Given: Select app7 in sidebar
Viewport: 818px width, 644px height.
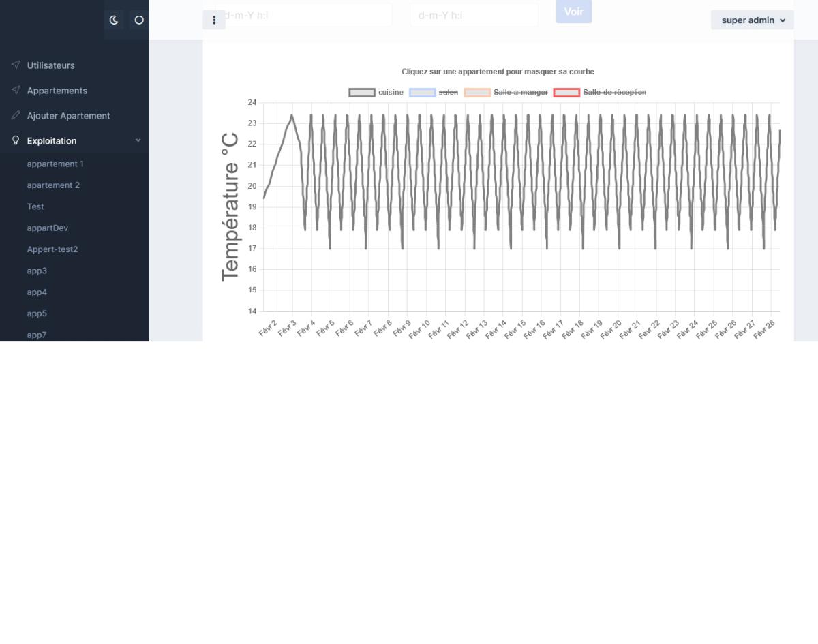Looking at the screenshot, I should 37,335.
